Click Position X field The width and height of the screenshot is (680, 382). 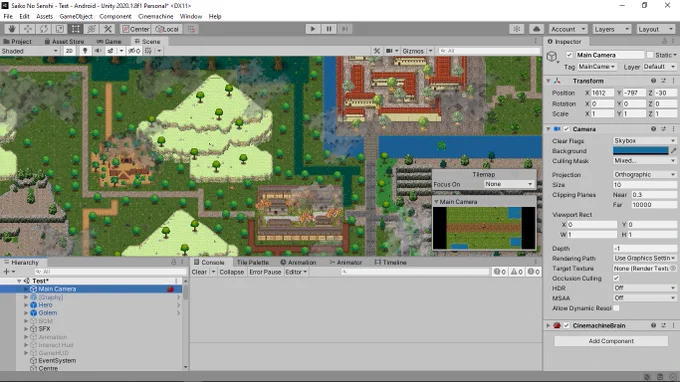coord(602,93)
